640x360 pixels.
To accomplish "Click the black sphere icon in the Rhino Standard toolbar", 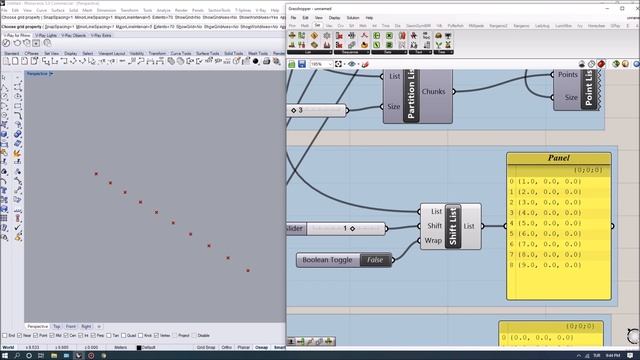I will coord(256,61).
